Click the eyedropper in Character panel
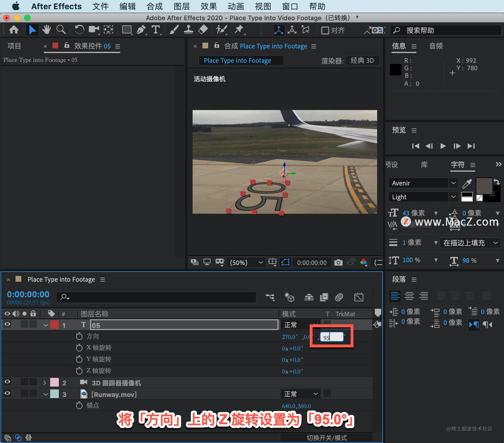The image size is (504, 443). coord(467,183)
